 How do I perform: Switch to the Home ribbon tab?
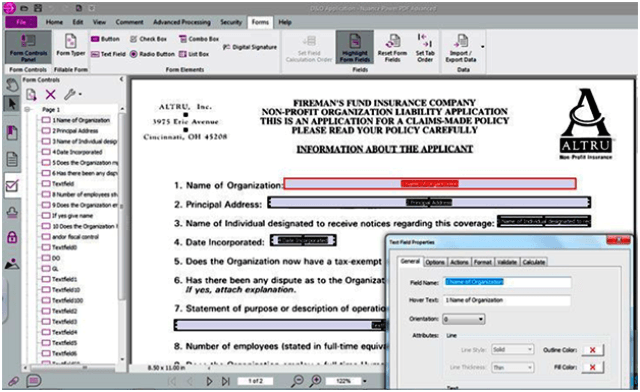point(54,22)
